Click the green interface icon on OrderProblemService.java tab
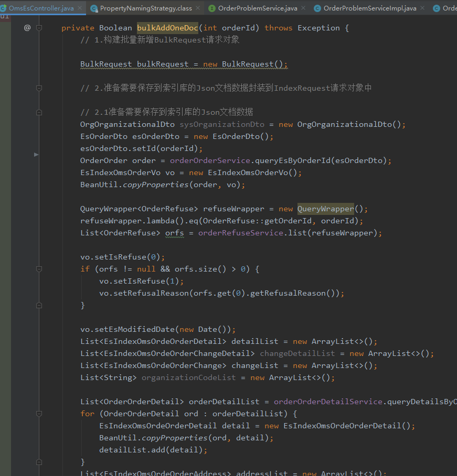The height and width of the screenshot is (476, 457). [212, 8]
